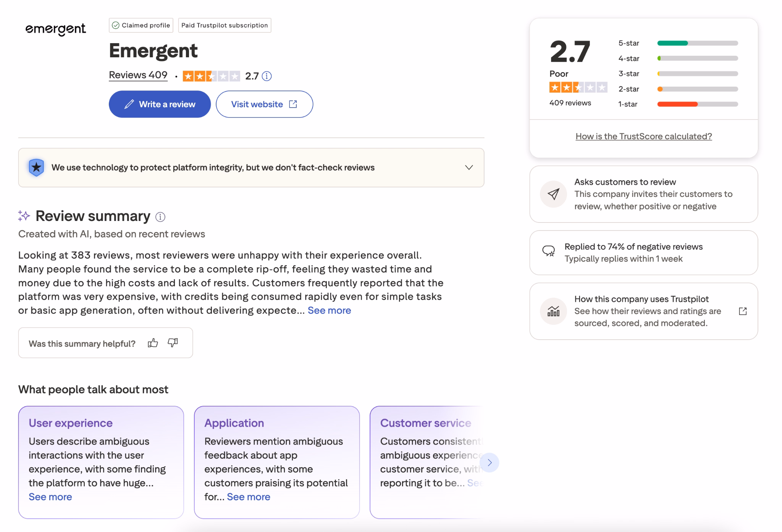
Task: Expand review summary with See more
Action: tap(329, 310)
